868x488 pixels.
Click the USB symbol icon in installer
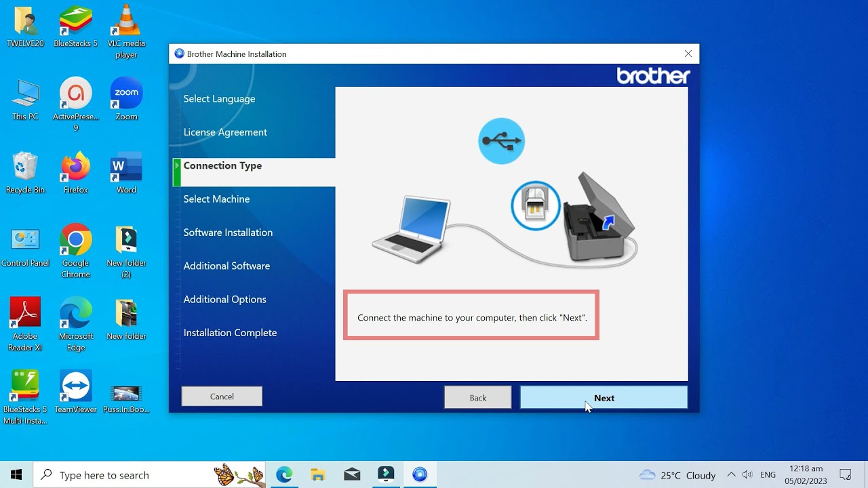(501, 141)
